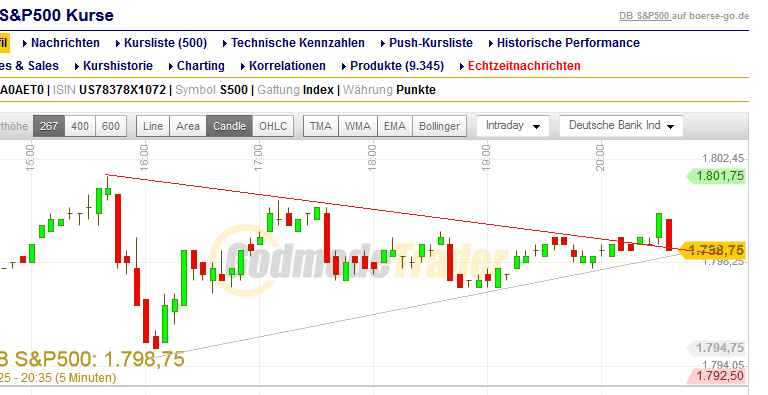The image size is (768, 395).
Task: Open Produkte (9.345) link
Action: [397, 66]
